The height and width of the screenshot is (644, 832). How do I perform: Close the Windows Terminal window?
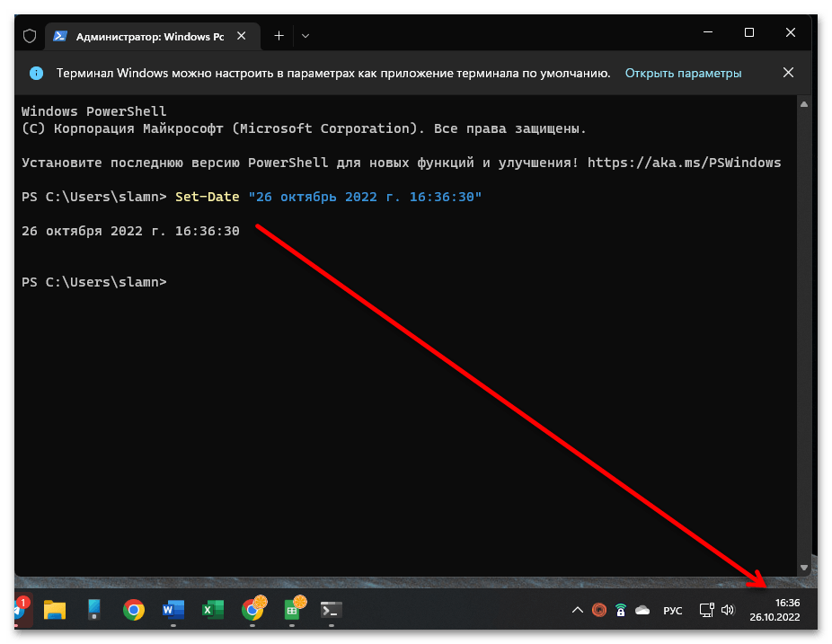[x=791, y=33]
